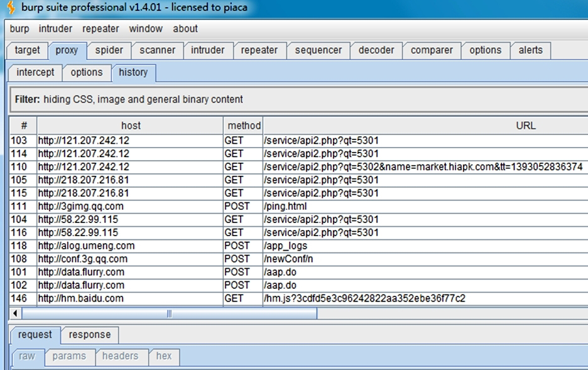Screen dimensions: 588x370
Task: Select request number 102 to data.flurry.com
Action: (x=299, y=285)
